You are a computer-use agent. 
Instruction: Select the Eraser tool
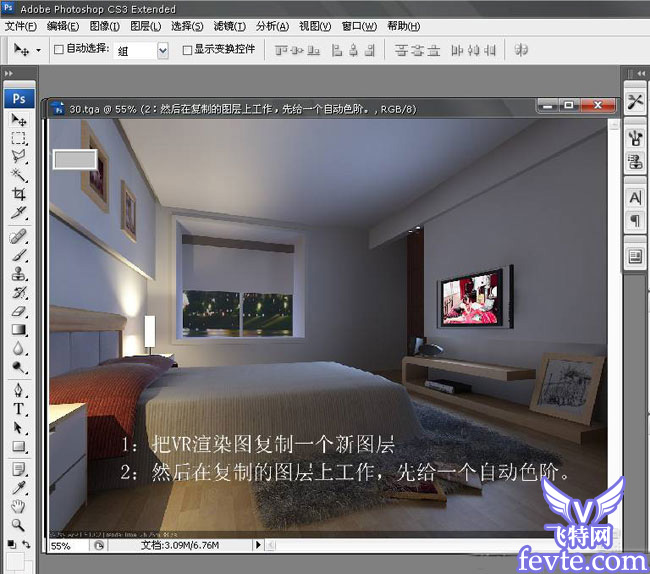18,311
